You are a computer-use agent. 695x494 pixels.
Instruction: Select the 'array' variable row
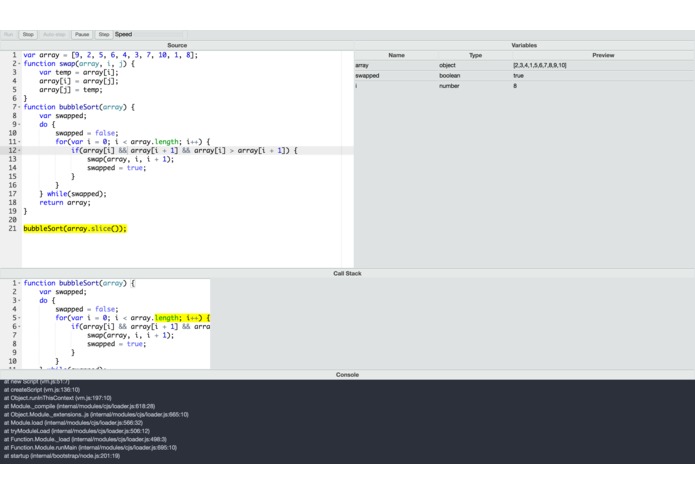[x=524, y=65]
